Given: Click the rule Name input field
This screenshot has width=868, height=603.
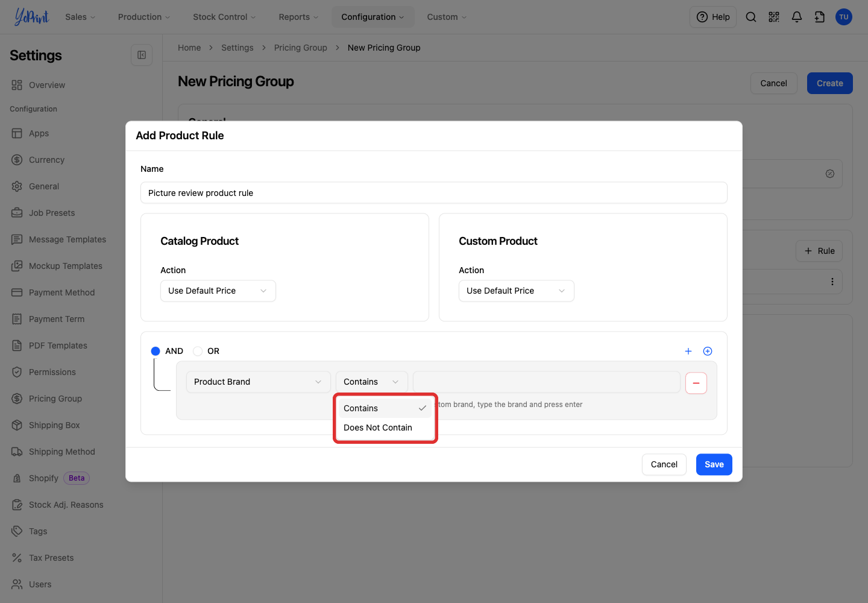Looking at the screenshot, I should (434, 193).
